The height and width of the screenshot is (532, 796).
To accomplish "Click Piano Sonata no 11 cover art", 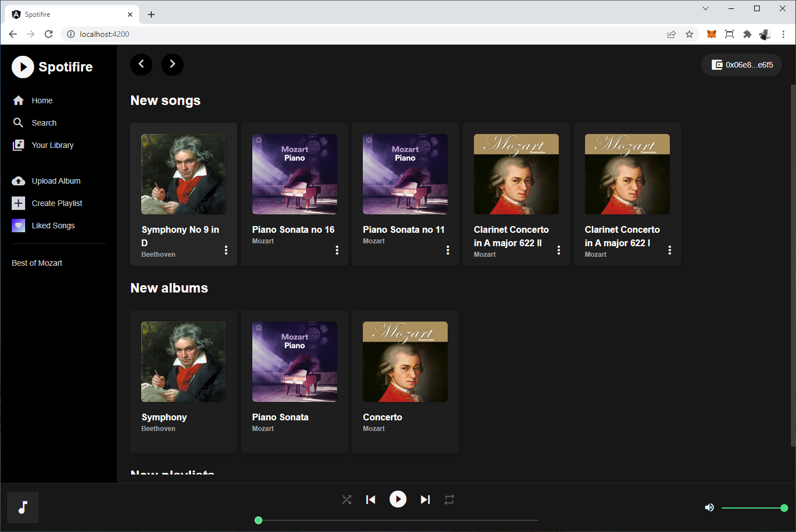I will [405, 174].
